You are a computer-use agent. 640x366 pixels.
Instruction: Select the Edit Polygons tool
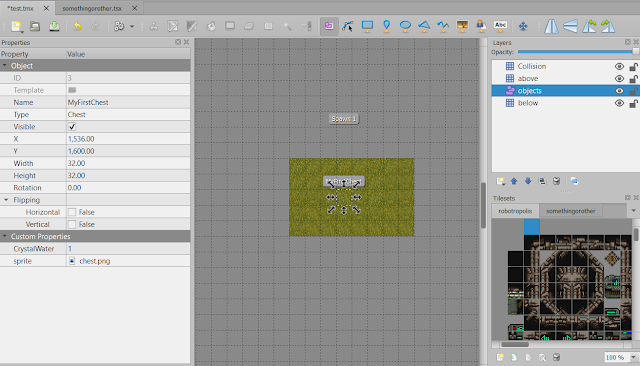pos(348,27)
